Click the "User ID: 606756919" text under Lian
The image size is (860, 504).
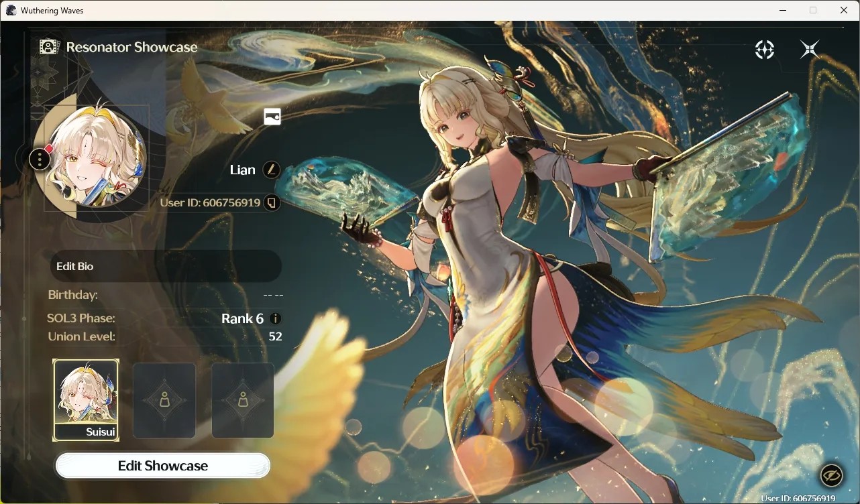pos(210,202)
